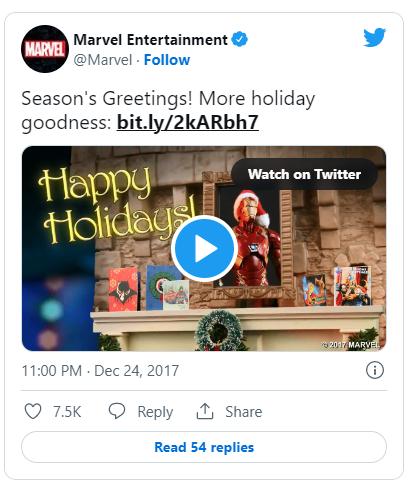
Task: Click the Season's Greetings tweet text
Action: 168,110
